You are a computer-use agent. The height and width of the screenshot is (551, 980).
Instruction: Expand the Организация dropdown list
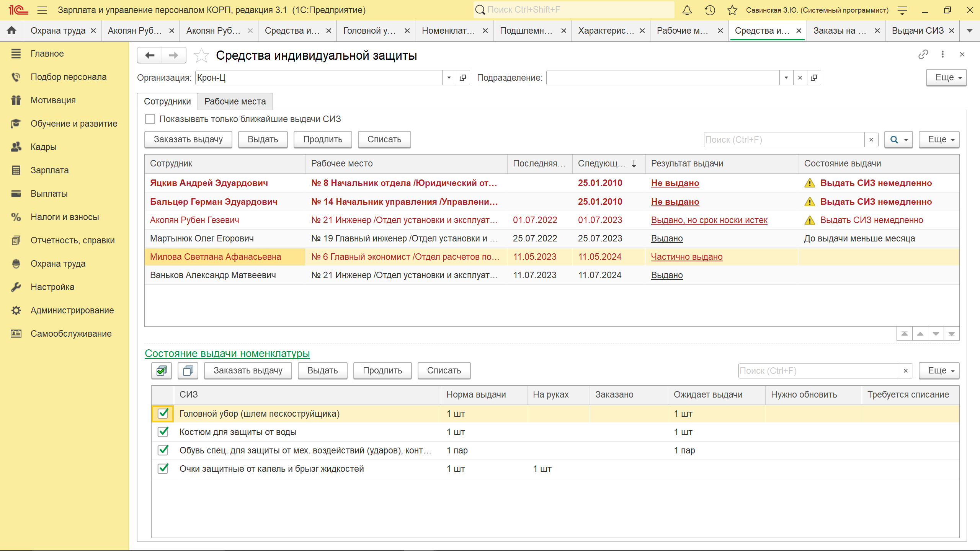pos(449,78)
